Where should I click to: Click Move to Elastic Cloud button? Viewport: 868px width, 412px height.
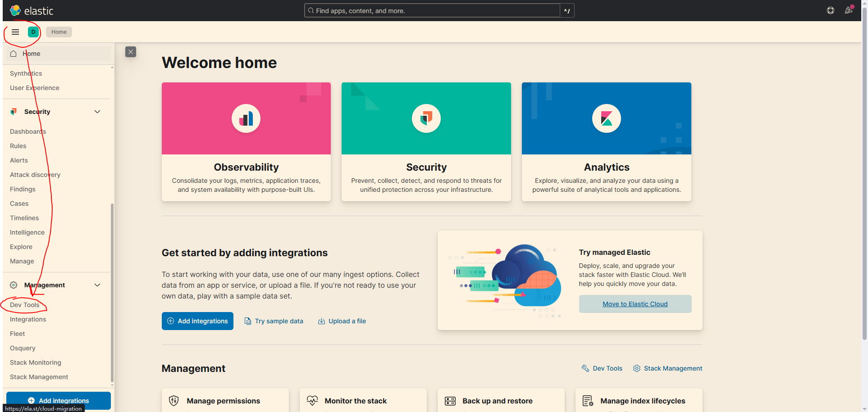pyautogui.click(x=635, y=304)
